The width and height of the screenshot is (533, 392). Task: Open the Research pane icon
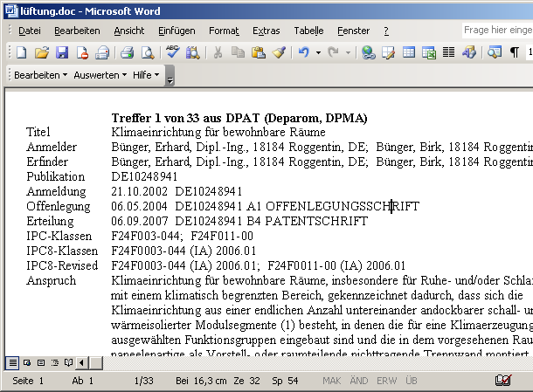193,52
